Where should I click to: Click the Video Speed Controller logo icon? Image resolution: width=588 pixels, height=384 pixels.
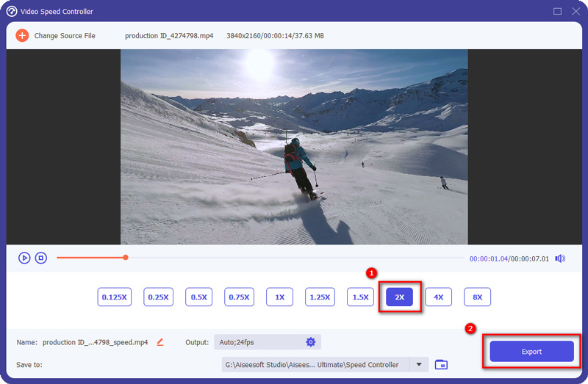click(x=11, y=11)
